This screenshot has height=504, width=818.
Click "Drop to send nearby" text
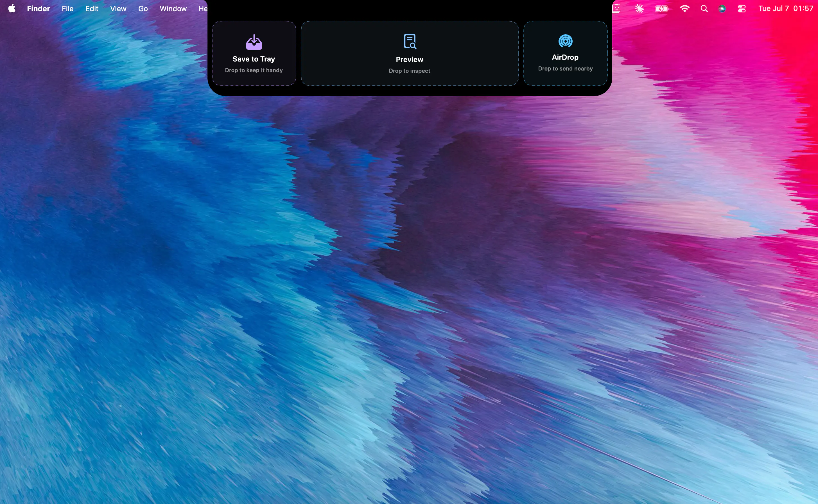pyautogui.click(x=566, y=69)
